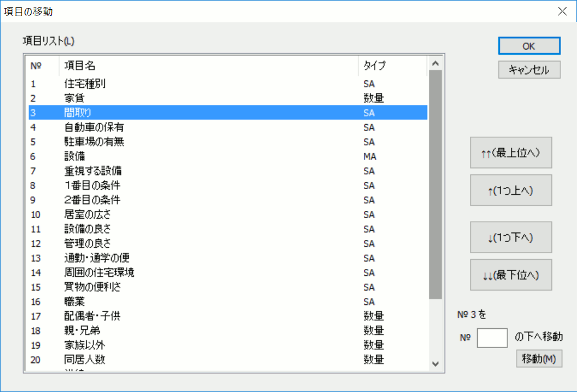Close the 項目の移動 dialog

click(562, 11)
